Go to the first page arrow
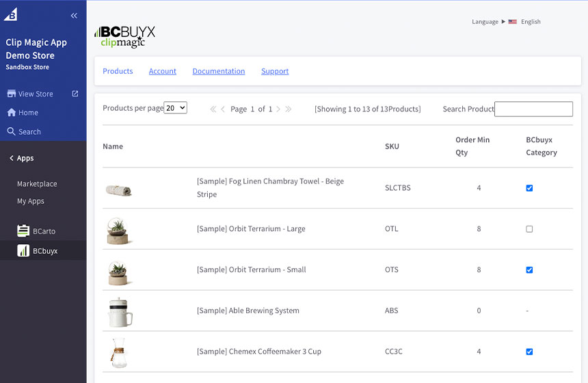Image resolution: width=588 pixels, height=383 pixels. (213, 109)
